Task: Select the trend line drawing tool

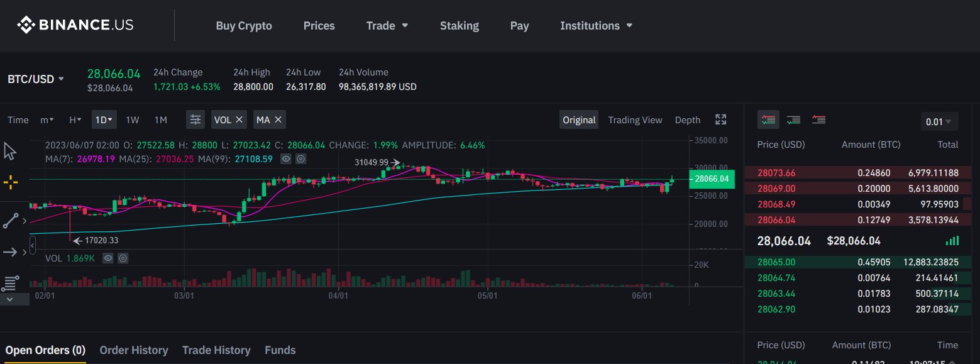Action: point(11,221)
